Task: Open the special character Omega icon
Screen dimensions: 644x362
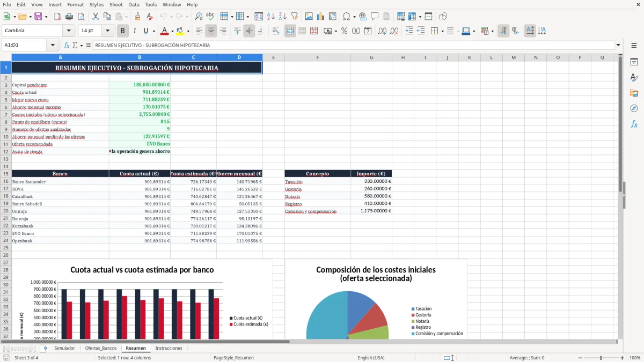Action: pyautogui.click(x=346, y=17)
